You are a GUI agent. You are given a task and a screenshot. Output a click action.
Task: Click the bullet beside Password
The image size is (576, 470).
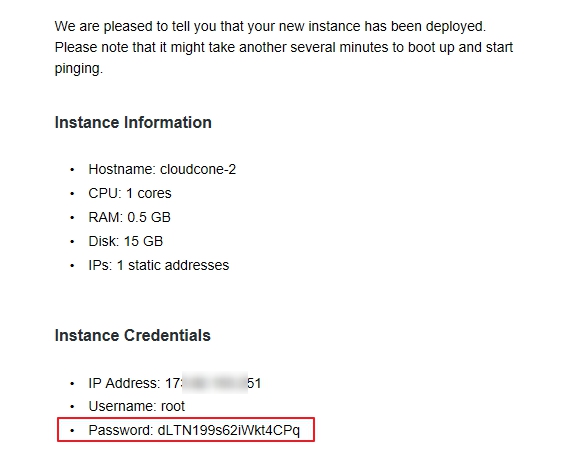pyautogui.click(x=72, y=430)
